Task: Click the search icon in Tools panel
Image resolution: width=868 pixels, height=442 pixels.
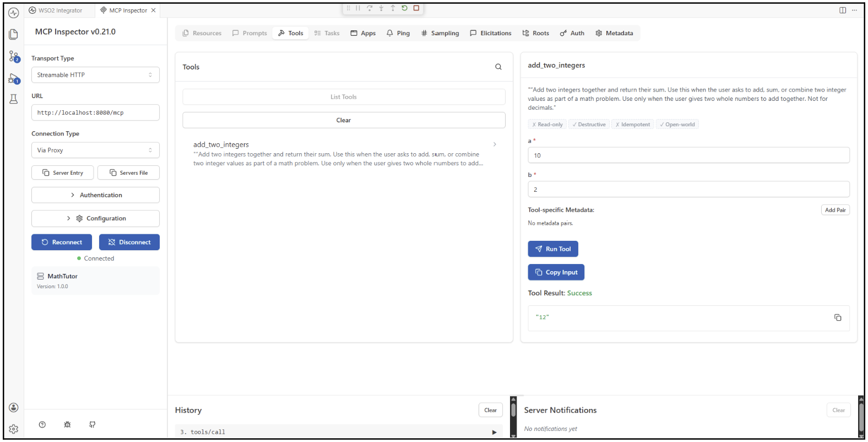Action: coord(498,67)
